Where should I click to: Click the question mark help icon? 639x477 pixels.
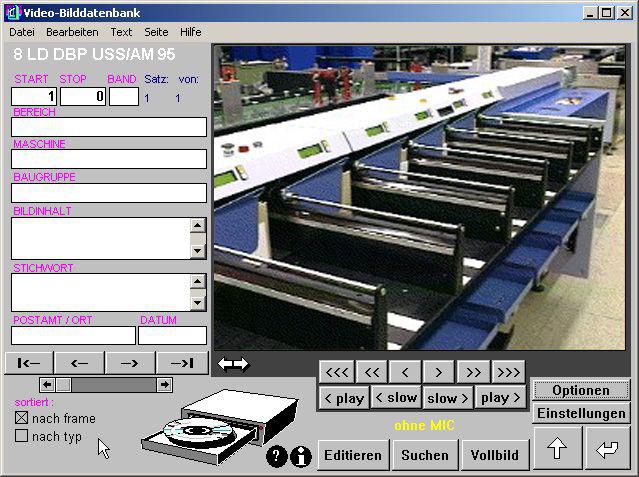(277, 457)
